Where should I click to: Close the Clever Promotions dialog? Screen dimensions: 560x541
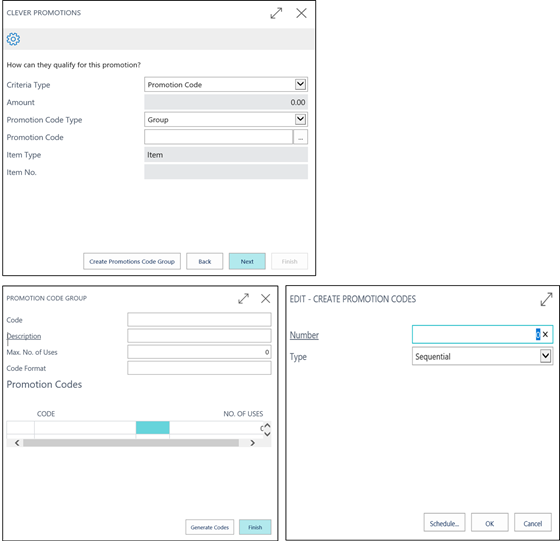point(301,13)
